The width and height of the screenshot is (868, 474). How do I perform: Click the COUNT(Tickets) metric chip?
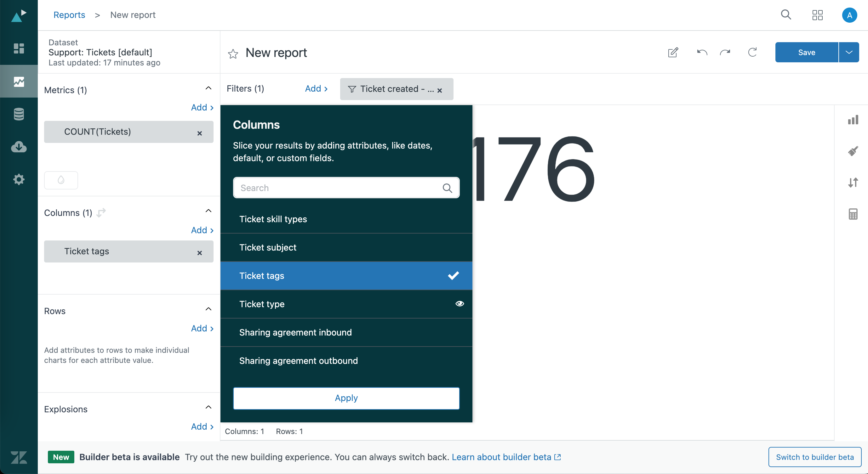128,132
